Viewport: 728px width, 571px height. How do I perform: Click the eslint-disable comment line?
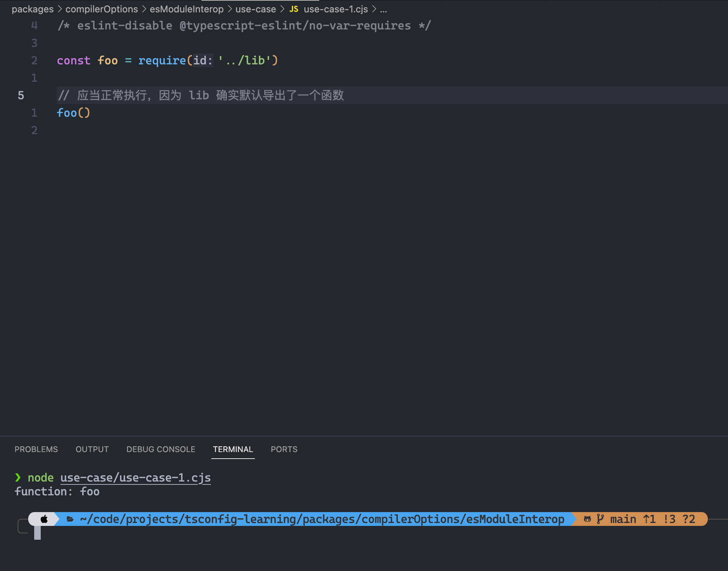click(x=244, y=25)
